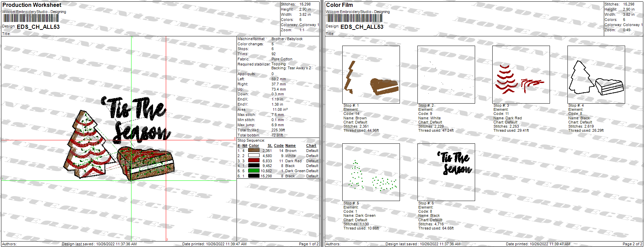Select the Dark Red swatch in Stop Sequence

click(x=254, y=161)
